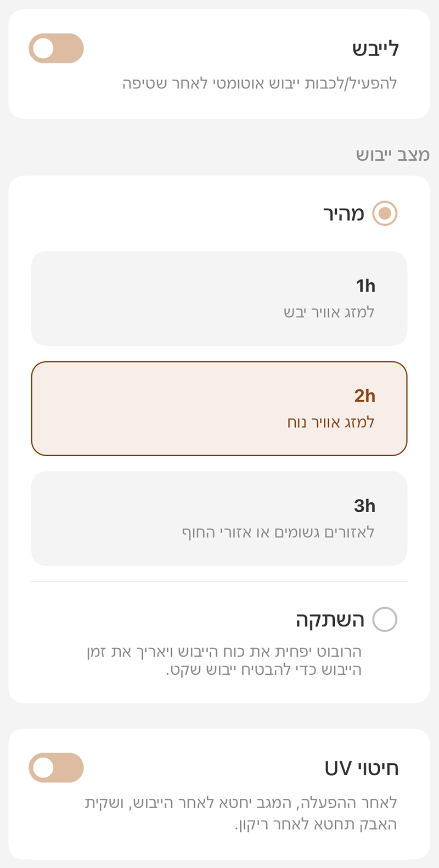439x868 pixels.
Task: Click the השתקה description starting with הרובוט יפחית
Action: pos(225,661)
